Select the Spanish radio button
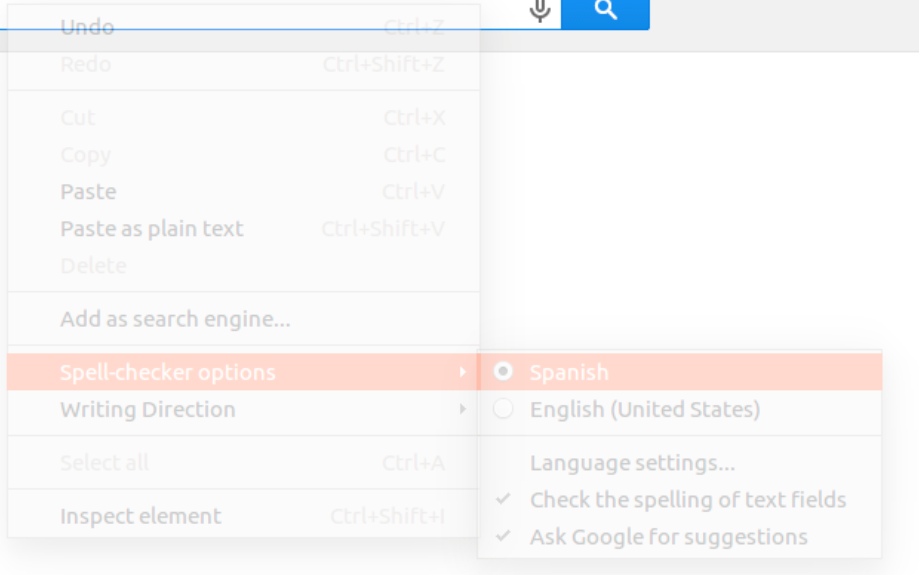Image resolution: width=919 pixels, height=575 pixels. pyautogui.click(x=503, y=372)
